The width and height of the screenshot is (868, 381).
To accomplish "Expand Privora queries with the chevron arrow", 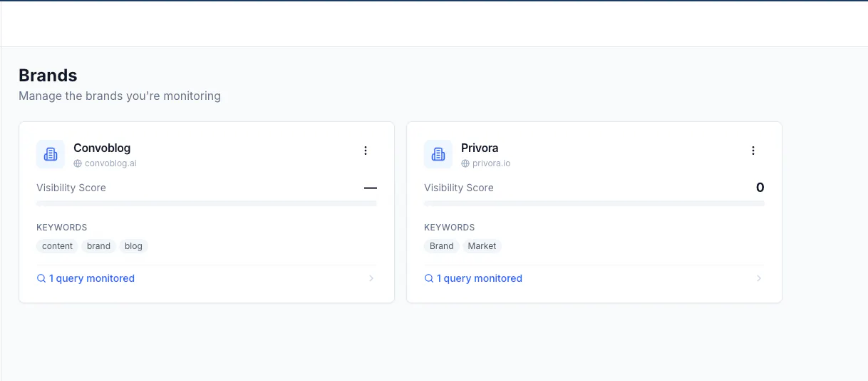I will 759,278.
